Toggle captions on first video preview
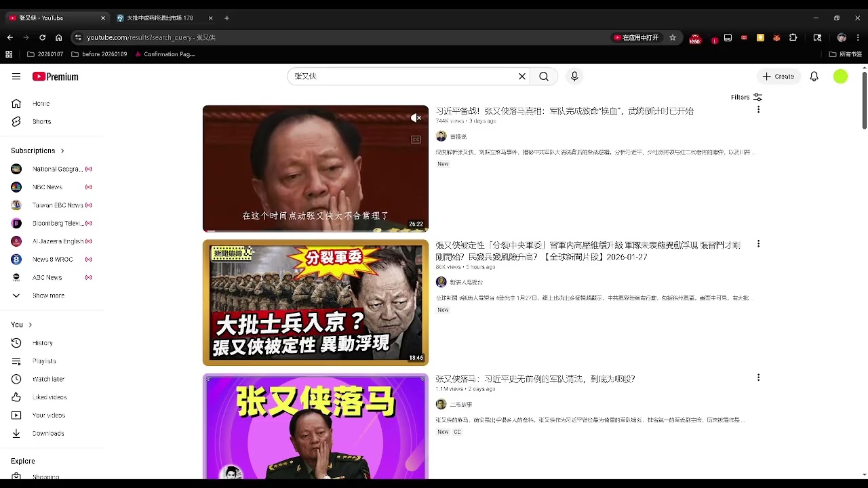868x488 pixels. tap(416, 140)
